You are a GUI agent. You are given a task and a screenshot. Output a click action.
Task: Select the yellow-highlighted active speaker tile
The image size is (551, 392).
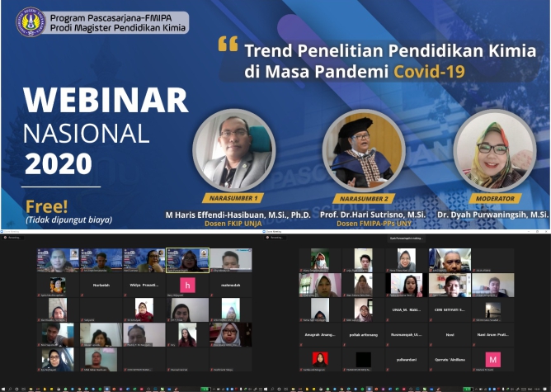[187, 260]
